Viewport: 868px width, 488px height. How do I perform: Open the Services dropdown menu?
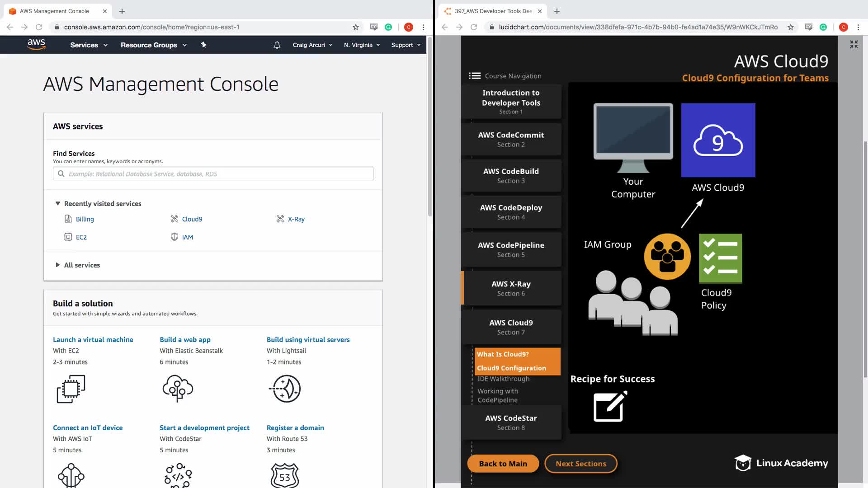point(89,45)
